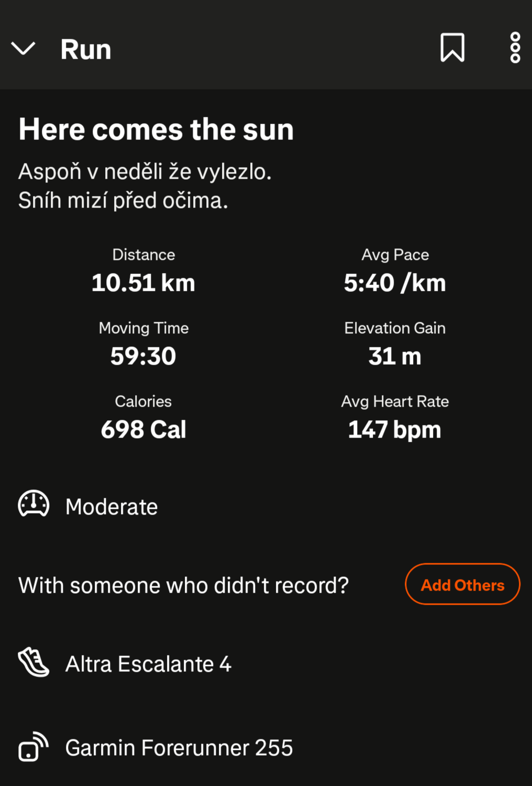Tap the Czech activity description text
This screenshot has height=786, width=532.
(x=145, y=185)
